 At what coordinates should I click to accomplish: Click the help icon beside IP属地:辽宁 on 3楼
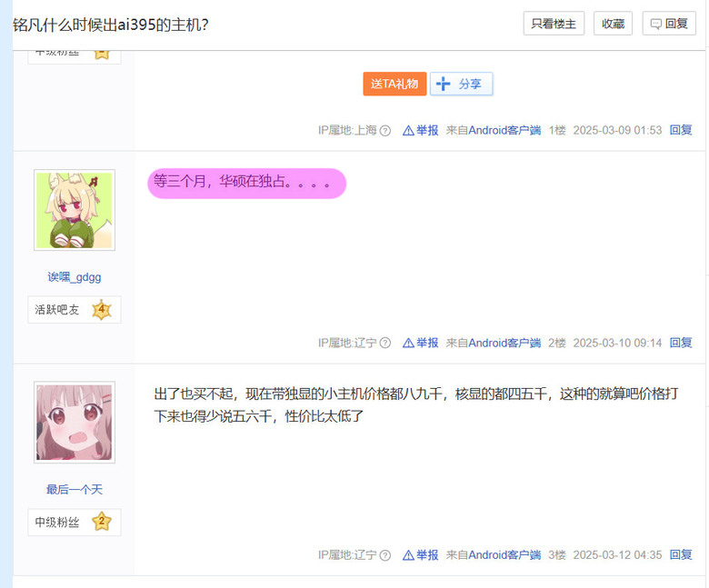[384, 555]
